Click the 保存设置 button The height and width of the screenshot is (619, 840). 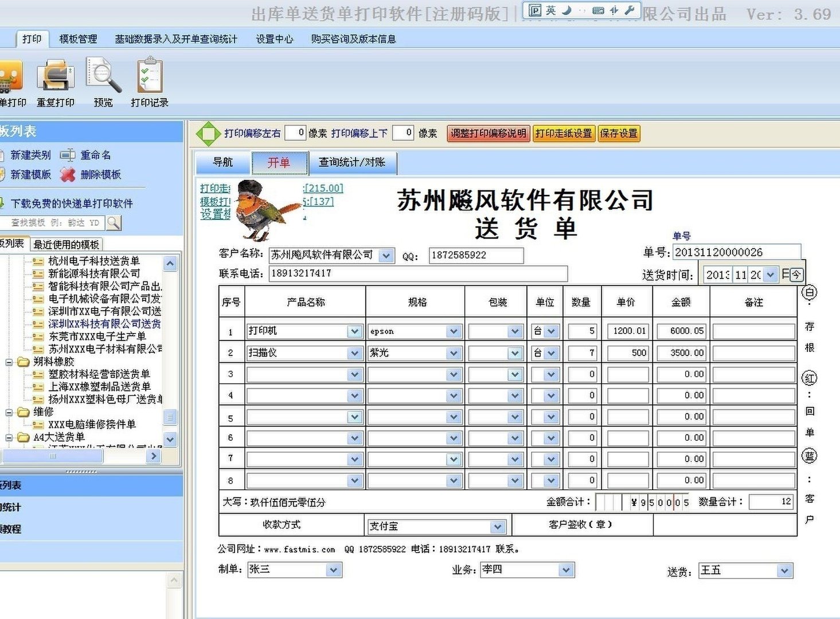click(x=619, y=134)
